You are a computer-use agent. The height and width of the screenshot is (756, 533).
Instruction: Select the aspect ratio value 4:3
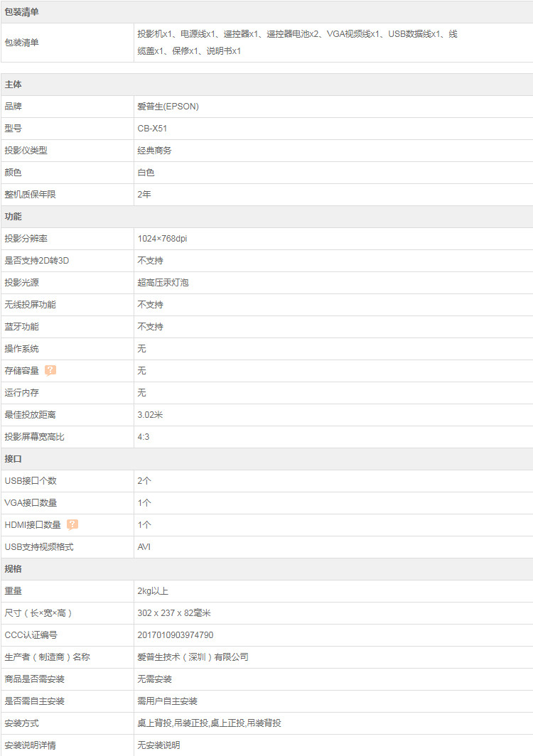click(x=144, y=437)
